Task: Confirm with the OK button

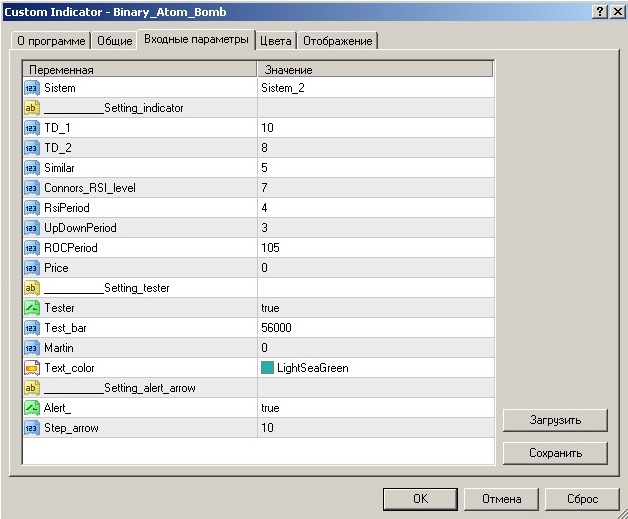Action: (420, 499)
